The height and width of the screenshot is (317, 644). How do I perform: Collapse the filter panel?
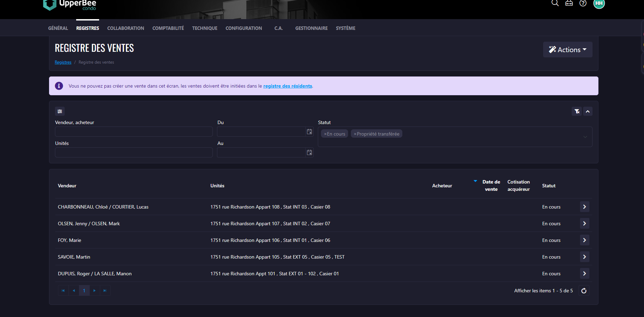[x=588, y=111]
